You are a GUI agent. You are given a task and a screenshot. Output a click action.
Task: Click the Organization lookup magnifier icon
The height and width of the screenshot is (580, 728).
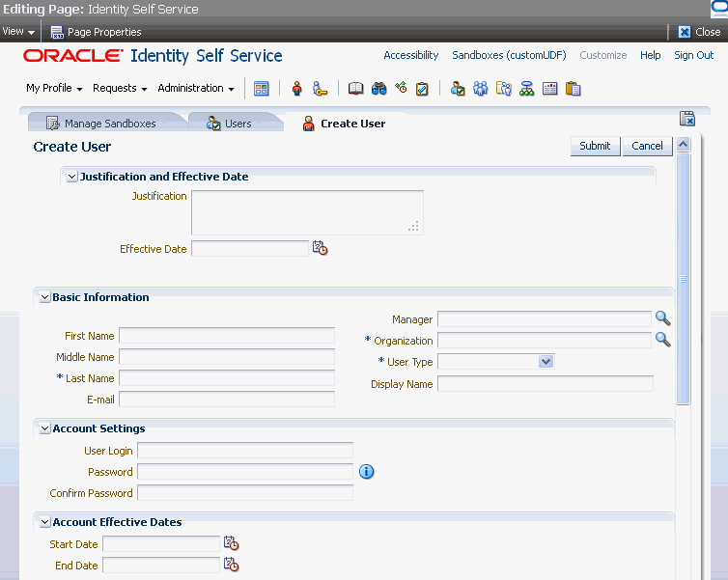click(x=662, y=340)
